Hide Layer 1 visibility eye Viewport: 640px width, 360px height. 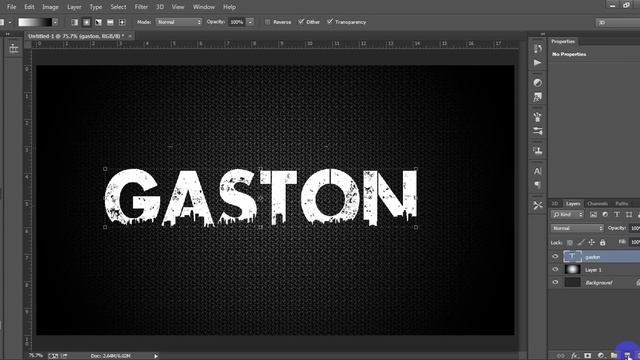coord(555,269)
